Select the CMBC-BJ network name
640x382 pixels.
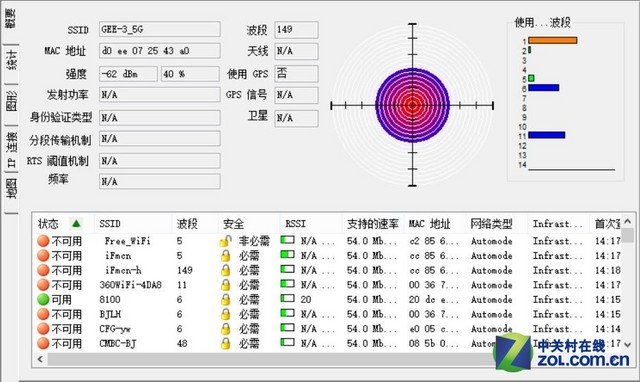pos(118,344)
